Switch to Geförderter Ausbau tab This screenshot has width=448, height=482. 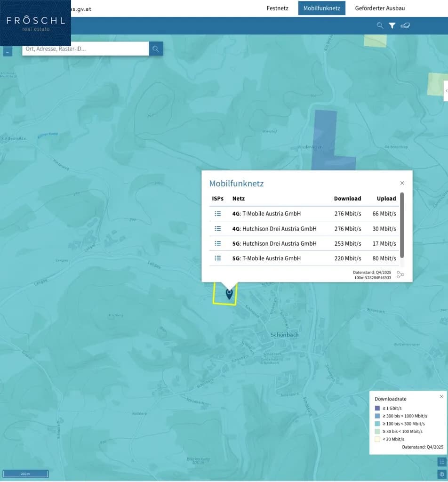[380, 8]
